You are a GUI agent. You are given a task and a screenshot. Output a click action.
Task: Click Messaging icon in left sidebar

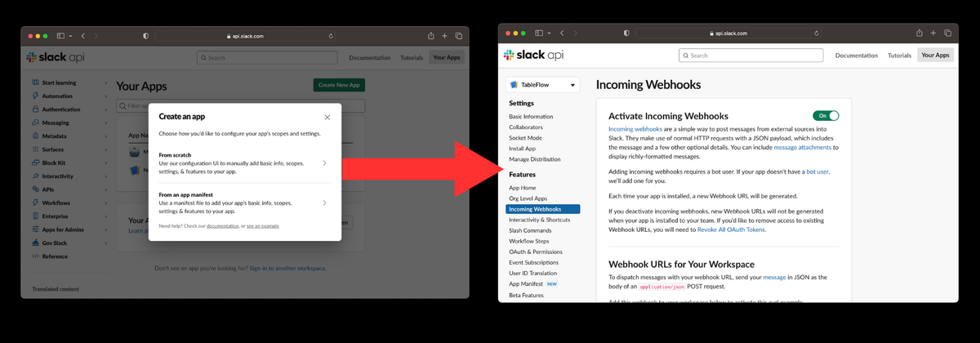click(x=35, y=122)
